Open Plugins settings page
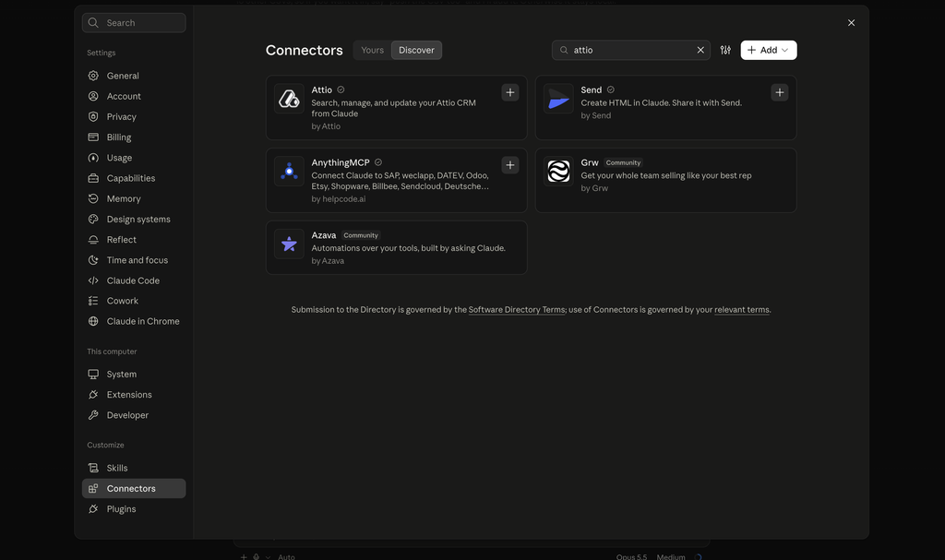945x560 pixels. [x=134, y=509]
